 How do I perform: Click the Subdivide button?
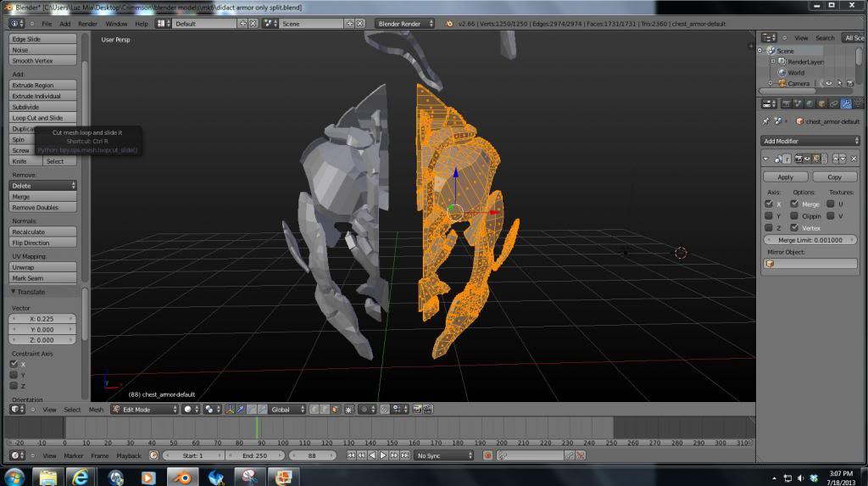pyautogui.click(x=43, y=107)
